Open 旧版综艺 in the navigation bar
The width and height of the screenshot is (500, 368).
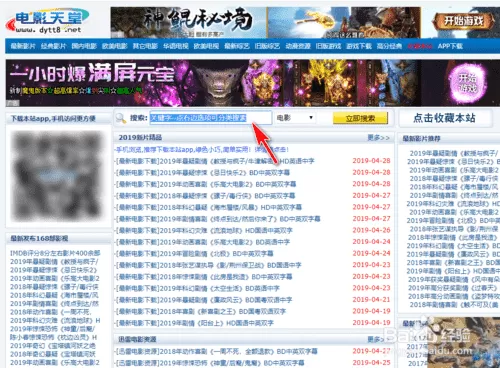tap(267, 46)
